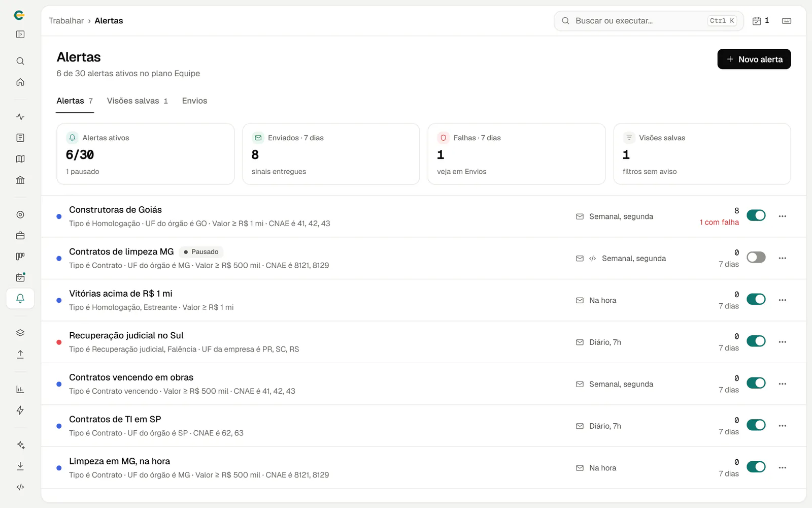Open the Falhas 7 dias card
This screenshot has width=812, height=508.
point(517,154)
